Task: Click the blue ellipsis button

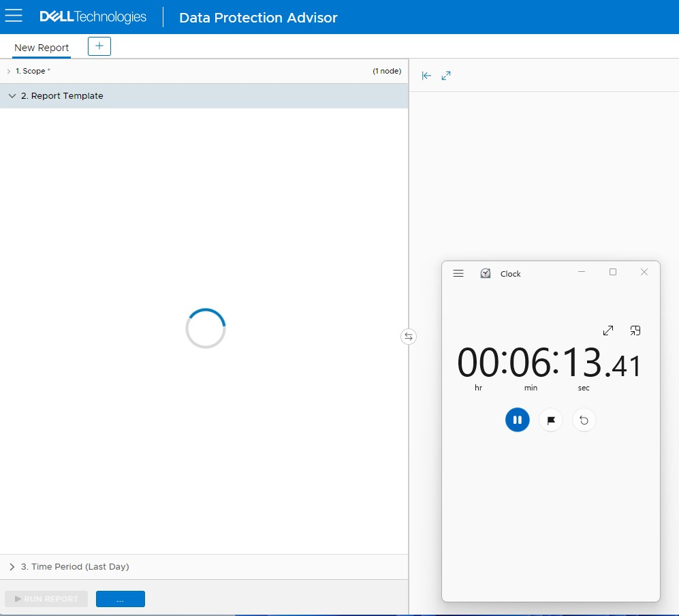Action: click(x=120, y=599)
